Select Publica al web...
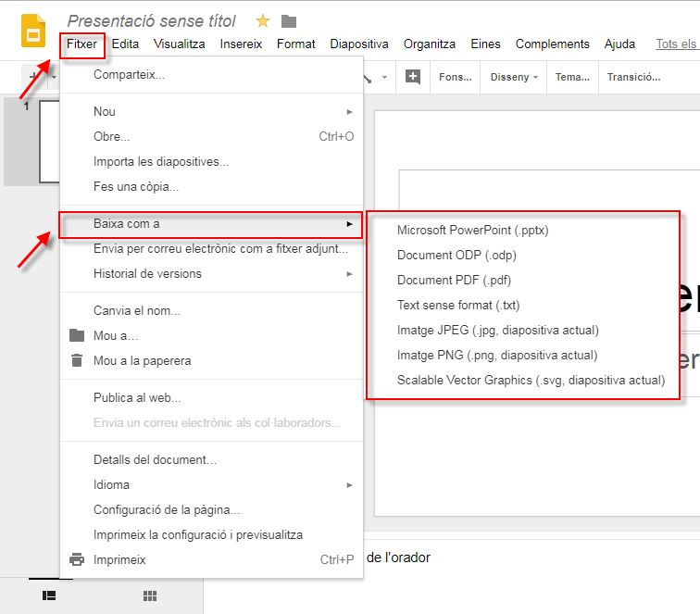700x614 pixels. point(211,398)
